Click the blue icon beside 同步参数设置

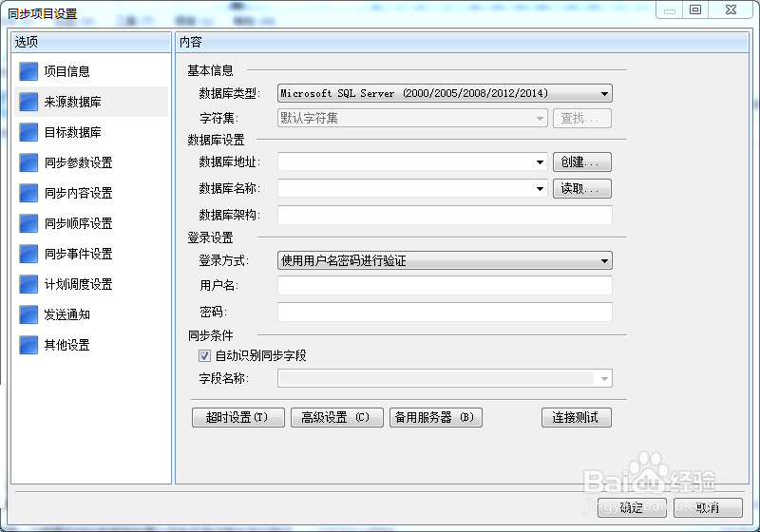28,162
